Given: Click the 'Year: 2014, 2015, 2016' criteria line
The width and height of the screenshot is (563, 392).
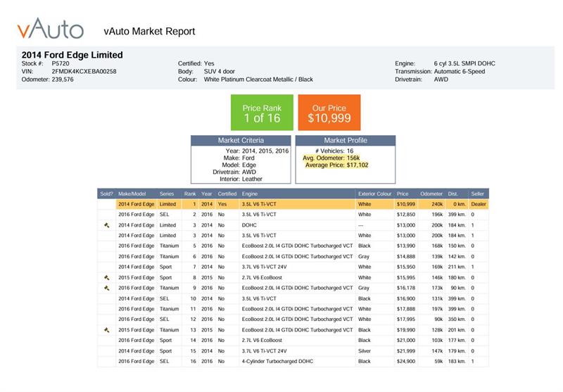Looking at the screenshot, I should click(x=257, y=151).
